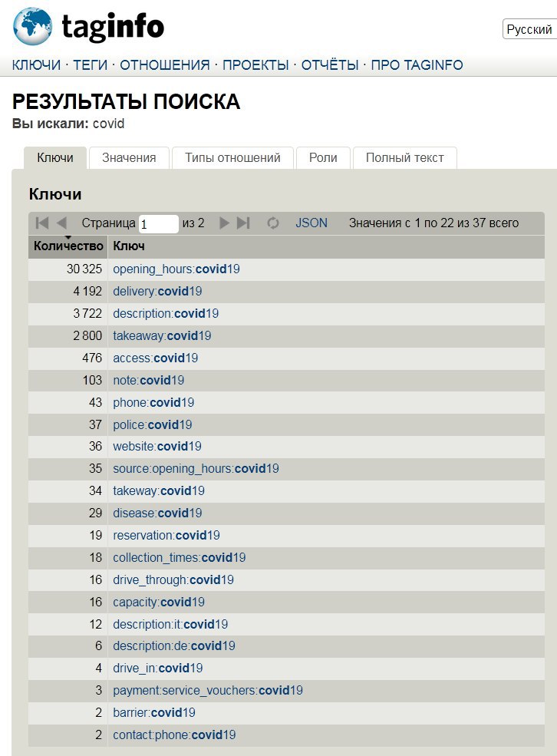Switch to the Значения tab
The image size is (557, 756).
coord(129,157)
